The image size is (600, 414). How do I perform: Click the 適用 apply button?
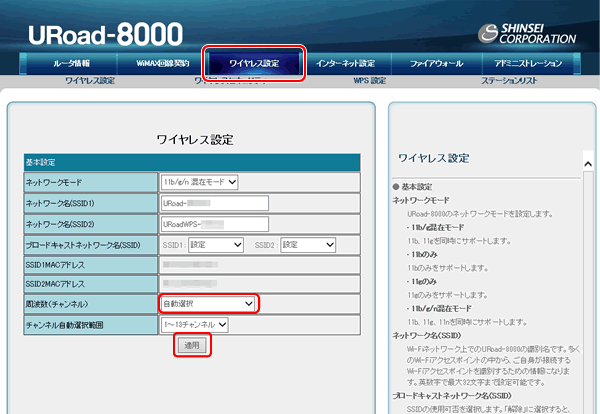tap(192, 345)
